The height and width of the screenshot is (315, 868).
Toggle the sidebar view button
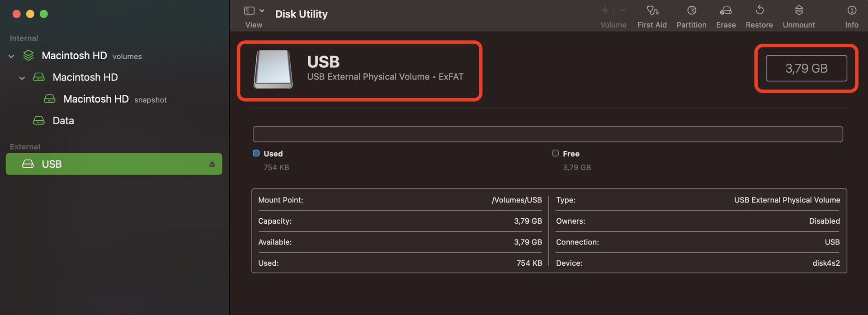(249, 10)
